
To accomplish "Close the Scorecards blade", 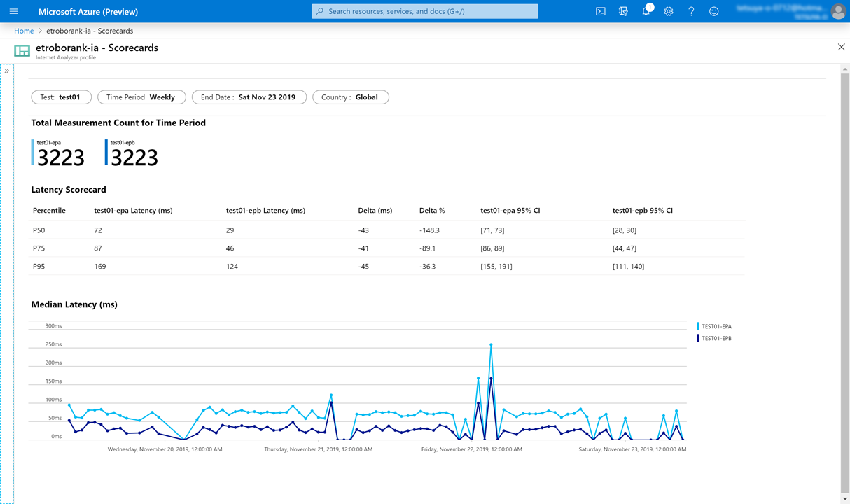I will pyautogui.click(x=841, y=47).
